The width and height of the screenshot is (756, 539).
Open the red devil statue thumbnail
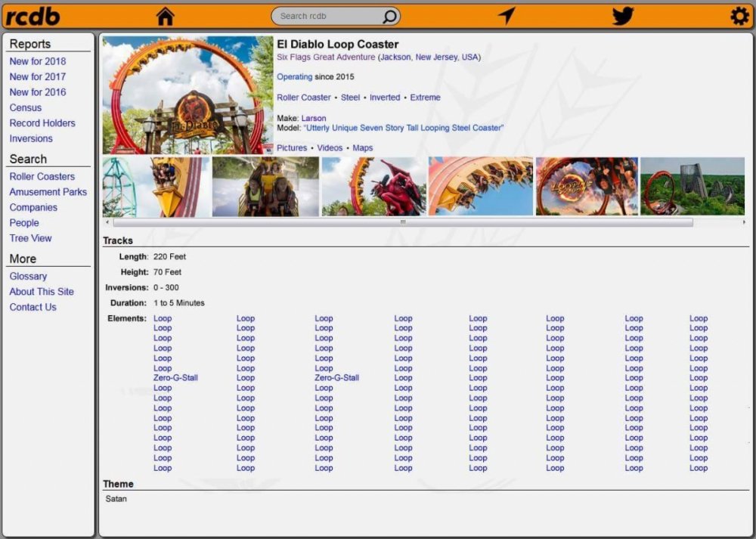click(373, 187)
